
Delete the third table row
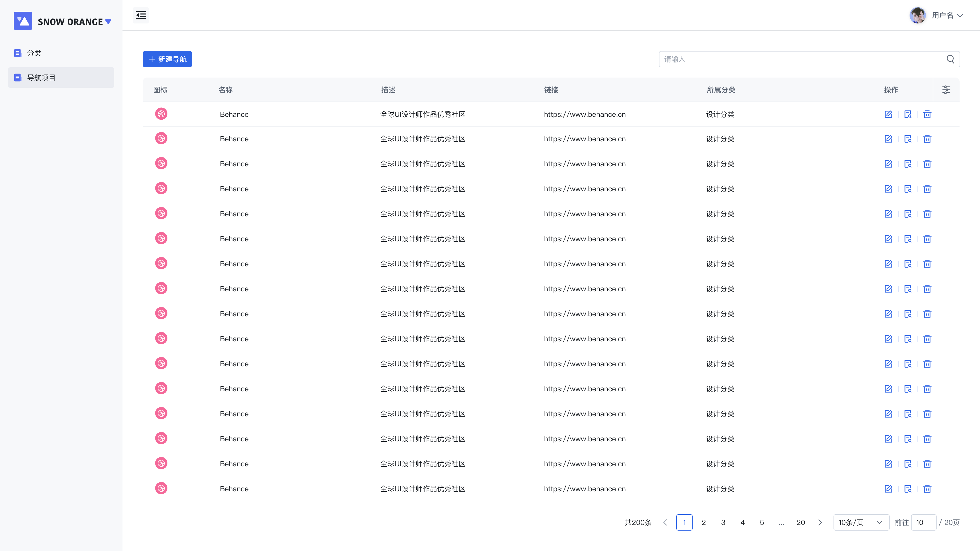point(927,164)
